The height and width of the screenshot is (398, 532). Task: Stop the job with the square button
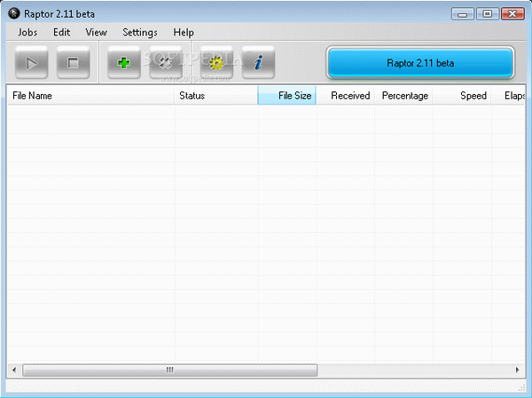coord(73,63)
